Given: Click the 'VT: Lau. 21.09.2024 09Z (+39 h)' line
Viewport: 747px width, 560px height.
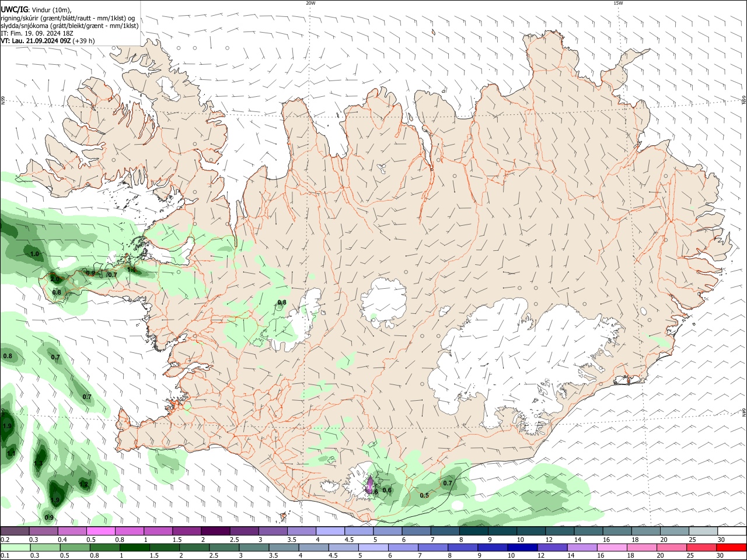Looking at the screenshot, I should click(48, 41).
